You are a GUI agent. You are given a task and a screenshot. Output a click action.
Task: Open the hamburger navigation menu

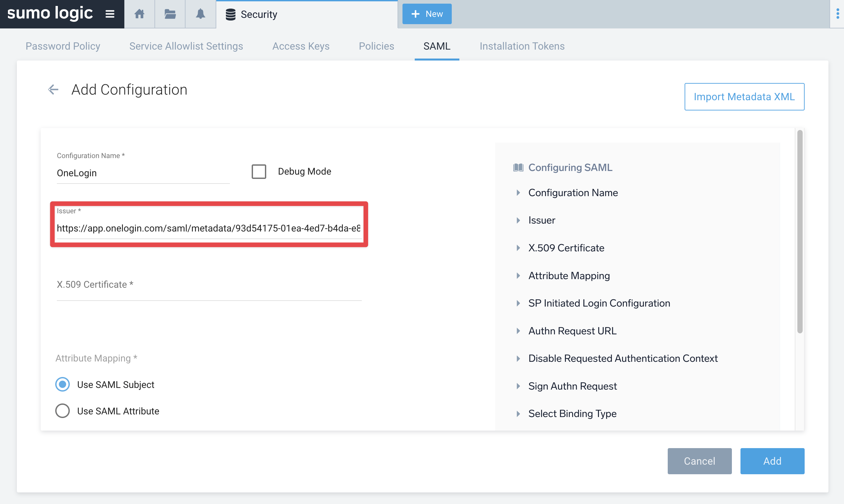click(x=110, y=14)
